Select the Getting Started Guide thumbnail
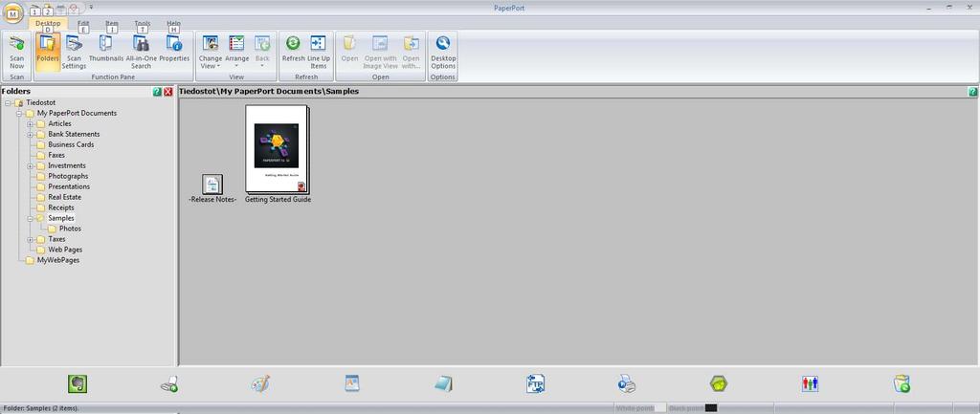 pos(278,150)
